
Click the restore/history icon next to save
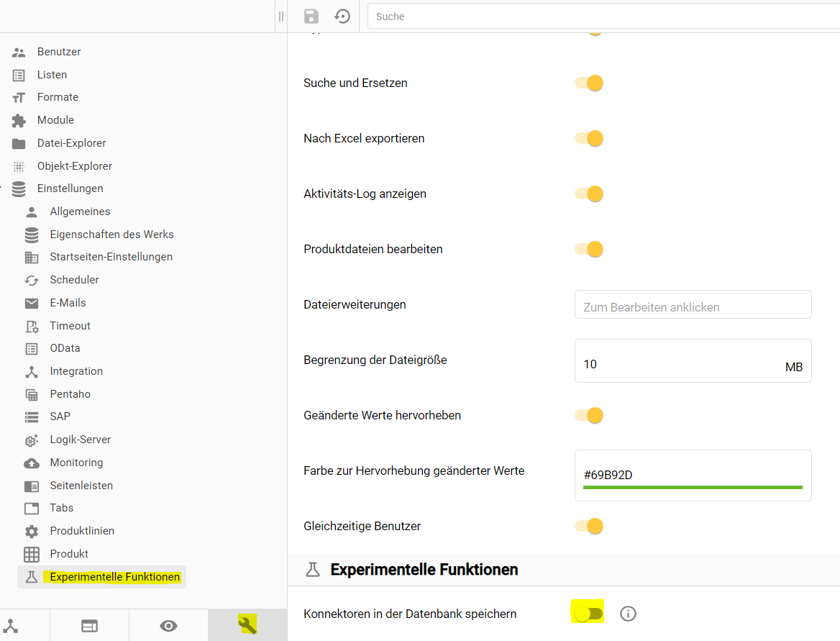[342, 16]
